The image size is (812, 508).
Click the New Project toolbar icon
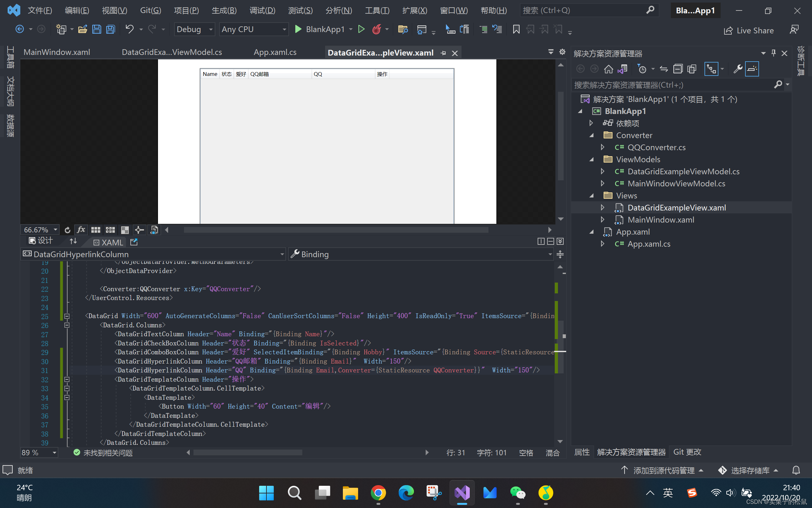[x=61, y=30]
